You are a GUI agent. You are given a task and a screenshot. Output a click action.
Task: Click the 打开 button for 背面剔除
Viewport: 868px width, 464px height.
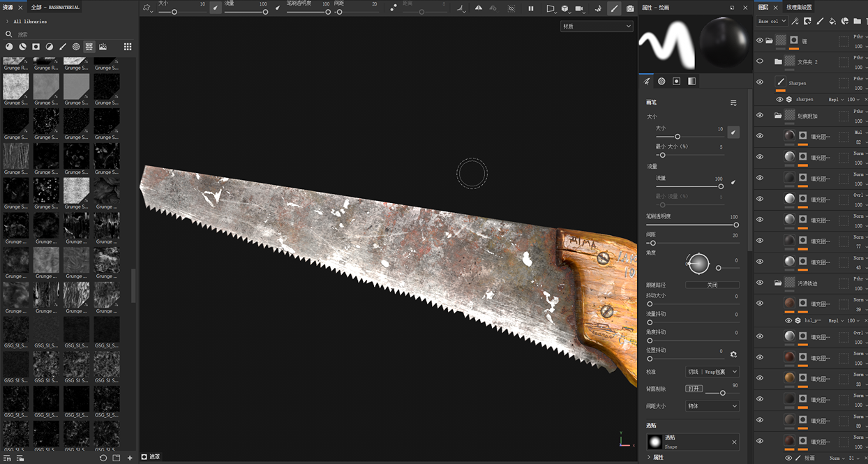pos(694,389)
